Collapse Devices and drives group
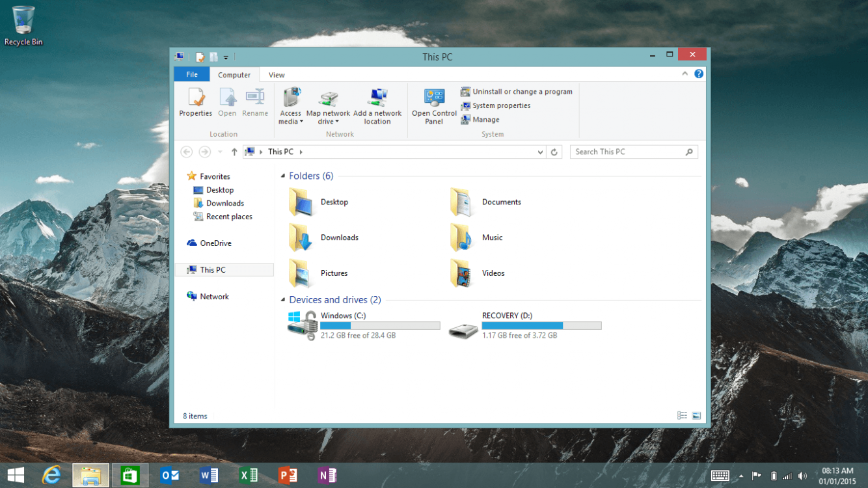Image resolution: width=868 pixels, height=488 pixels. point(283,300)
